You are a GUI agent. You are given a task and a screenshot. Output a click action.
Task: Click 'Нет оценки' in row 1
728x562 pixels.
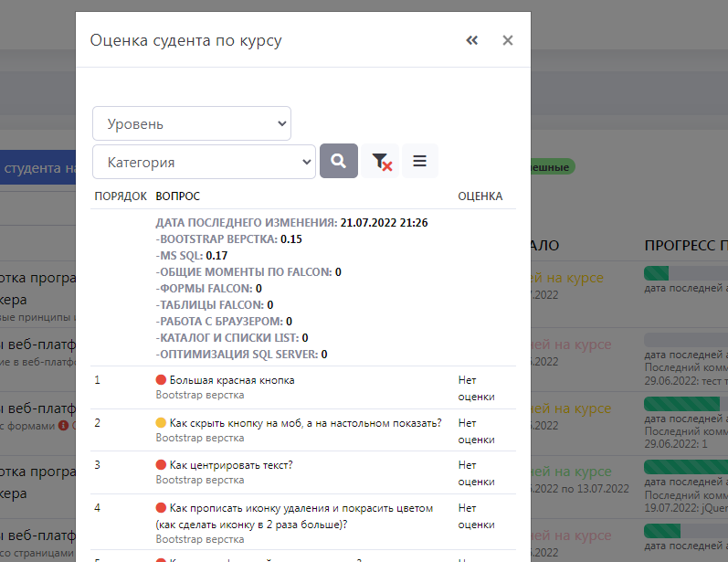[x=476, y=388]
